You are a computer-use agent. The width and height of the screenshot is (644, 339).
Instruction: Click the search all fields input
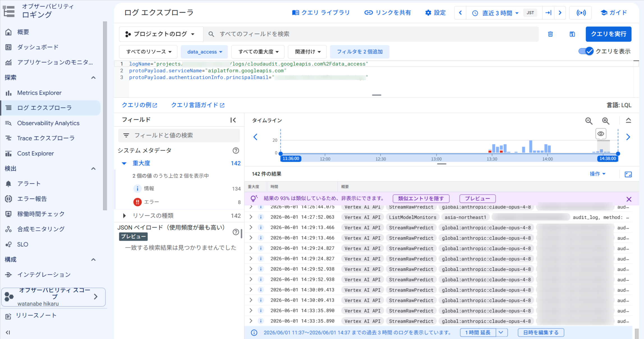pyautogui.click(x=371, y=34)
